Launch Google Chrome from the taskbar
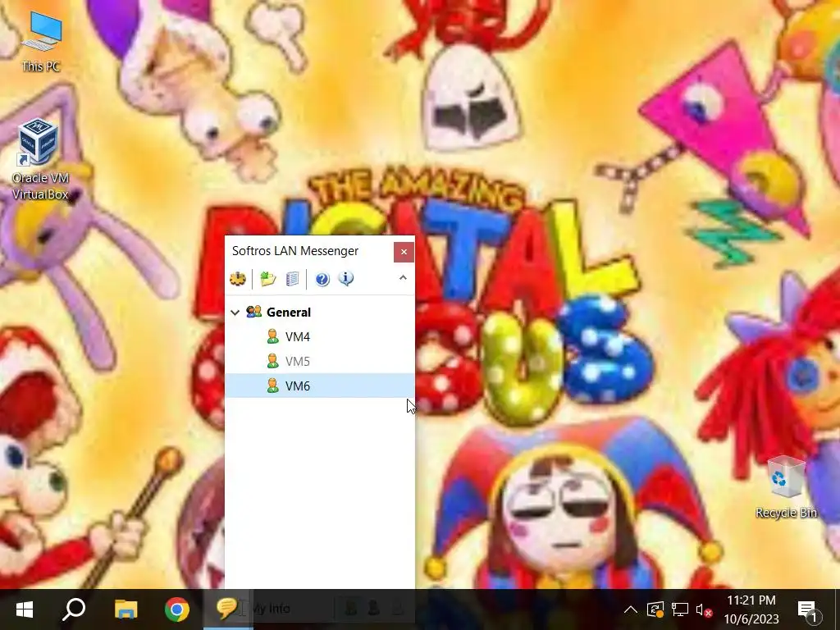Image resolution: width=840 pixels, height=630 pixels. tap(177, 609)
